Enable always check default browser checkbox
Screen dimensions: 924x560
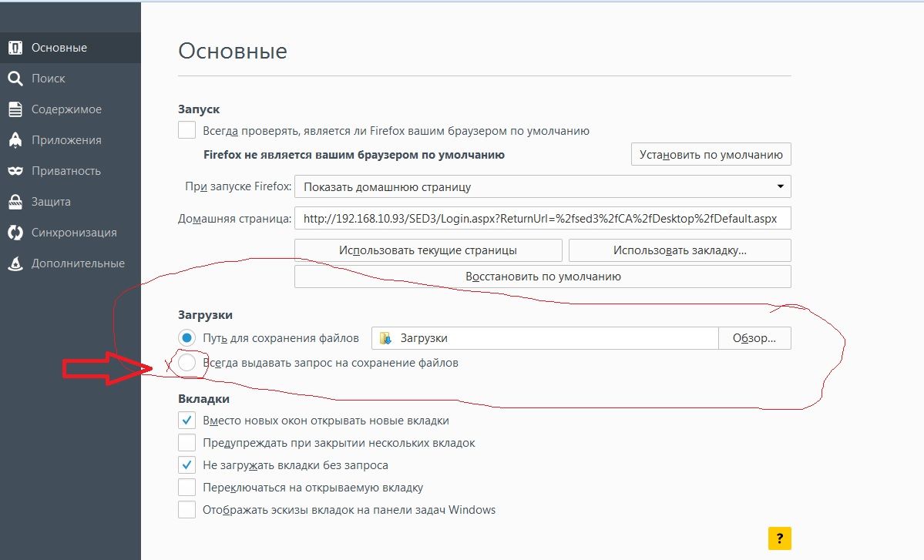(186, 130)
